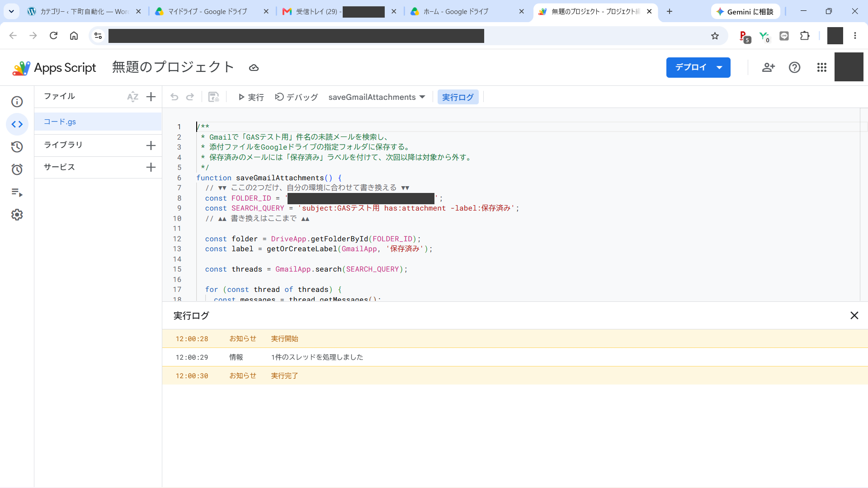The image size is (868, 488).
Task: Close the Gmail 受信トレイ tab
Action: (394, 11)
